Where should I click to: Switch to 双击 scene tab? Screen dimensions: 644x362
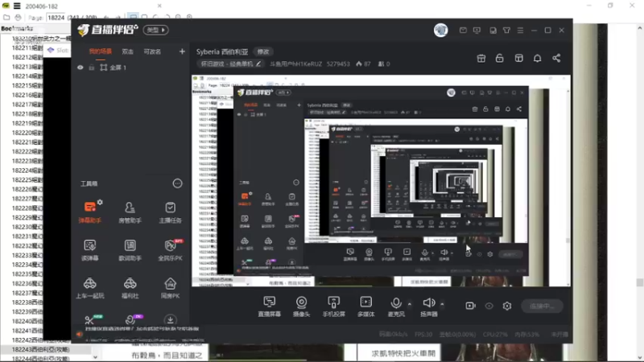click(x=128, y=51)
